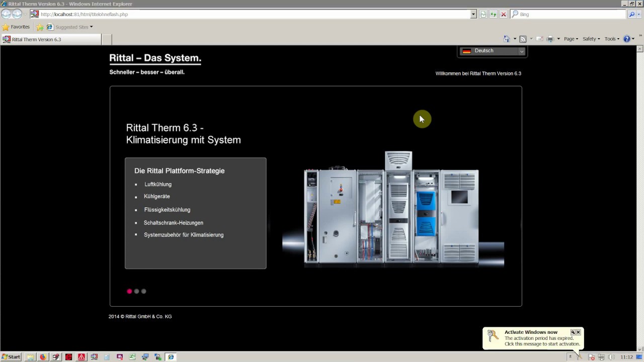Open the Deutsch language dropdown
Image resolution: width=644 pixels, height=362 pixels.
[x=493, y=51]
